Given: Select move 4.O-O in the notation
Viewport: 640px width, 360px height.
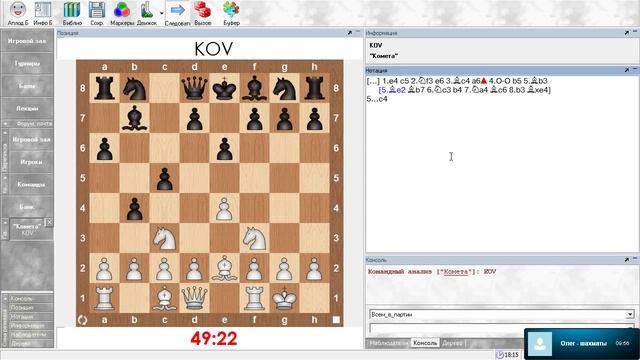Looking at the screenshot, I should [x=498, y=81].
